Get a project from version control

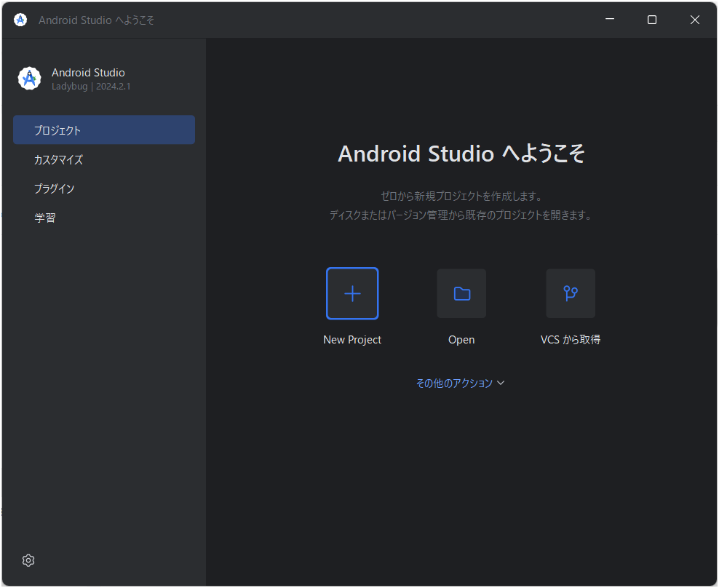tap(571, 306)
